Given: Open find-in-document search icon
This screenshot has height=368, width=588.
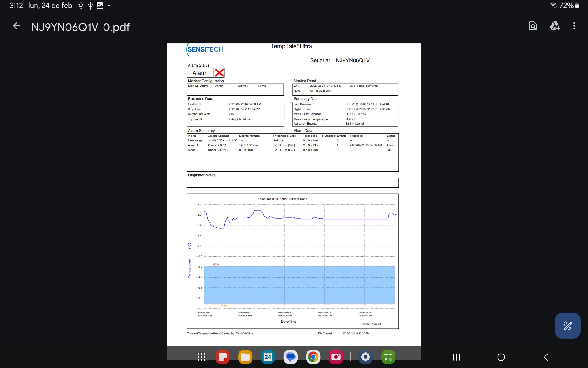Looking at the screenshot, I should (x=533, y=26).
